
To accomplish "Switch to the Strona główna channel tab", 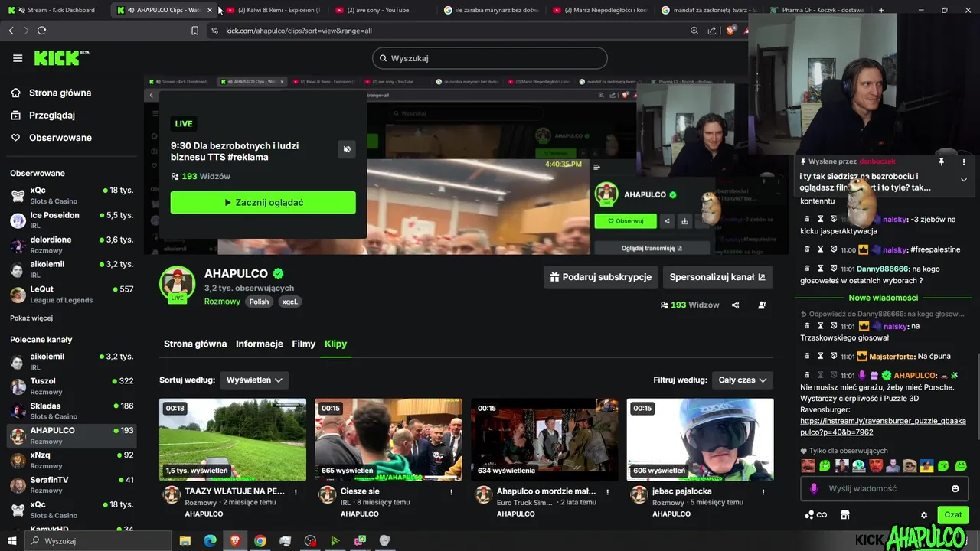I will point(195,344).
